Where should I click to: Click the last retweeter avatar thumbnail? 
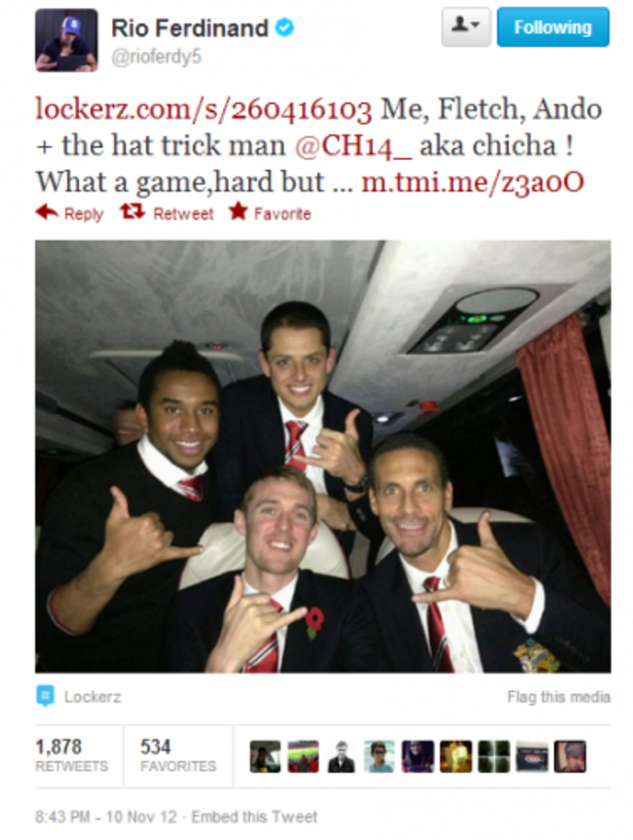click(x=570, y=756)
